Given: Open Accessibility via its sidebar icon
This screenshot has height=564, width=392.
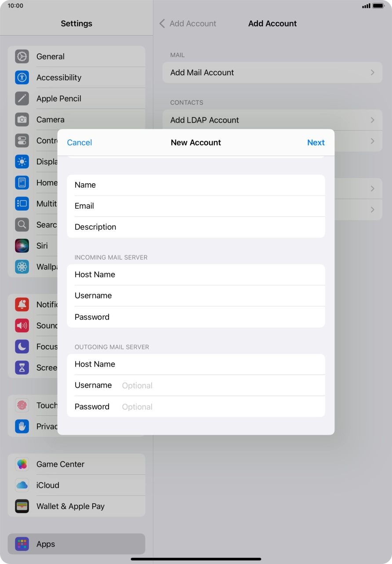Looking at the screenshot, I should tap(22, 77).
